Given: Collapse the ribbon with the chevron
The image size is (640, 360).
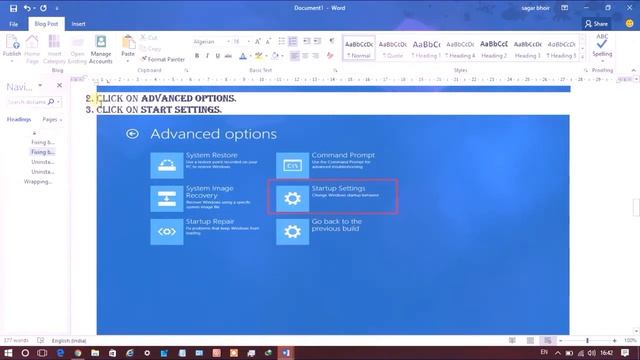Looking at the screenshot, I should pyautogui.click(x=633, y=70).
